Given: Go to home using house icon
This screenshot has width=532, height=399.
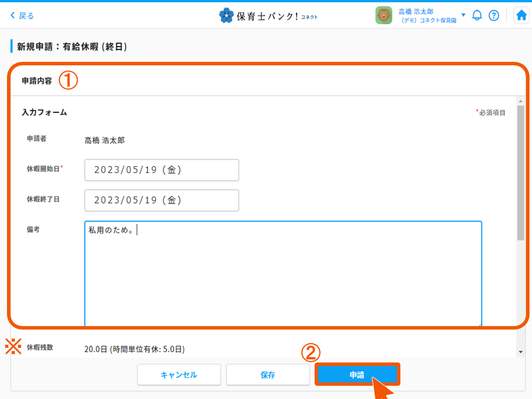Looking at the screenshot, I should point(522,15).
